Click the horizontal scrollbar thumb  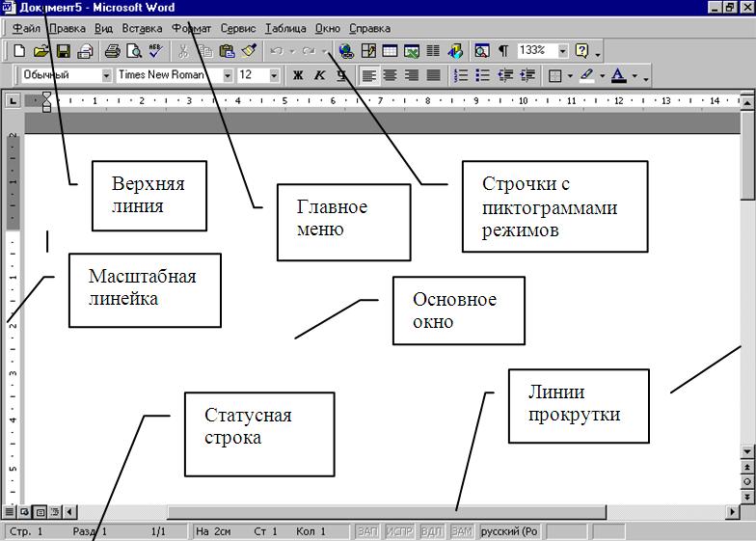(386, 512)
